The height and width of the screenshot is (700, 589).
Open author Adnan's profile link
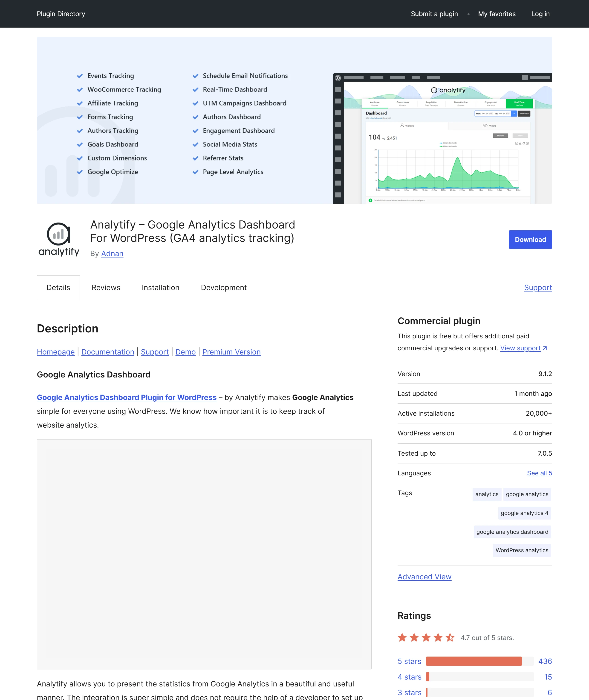(112, 254)
